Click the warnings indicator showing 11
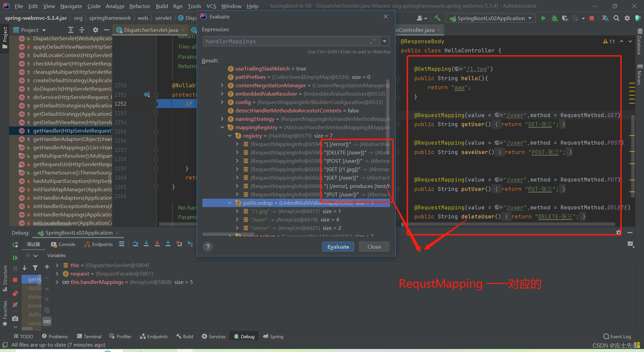The width and height of the screenshot is (644, 352). pos(609,41)
